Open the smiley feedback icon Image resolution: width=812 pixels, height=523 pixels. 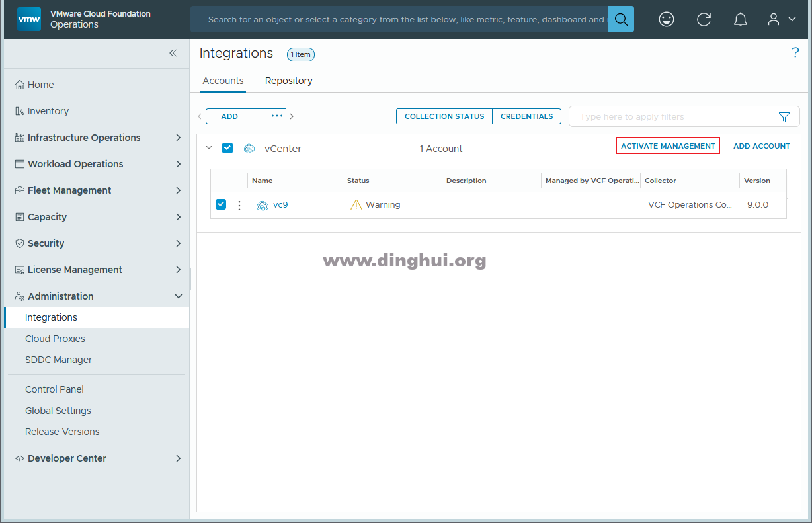[x=667, y=19]
